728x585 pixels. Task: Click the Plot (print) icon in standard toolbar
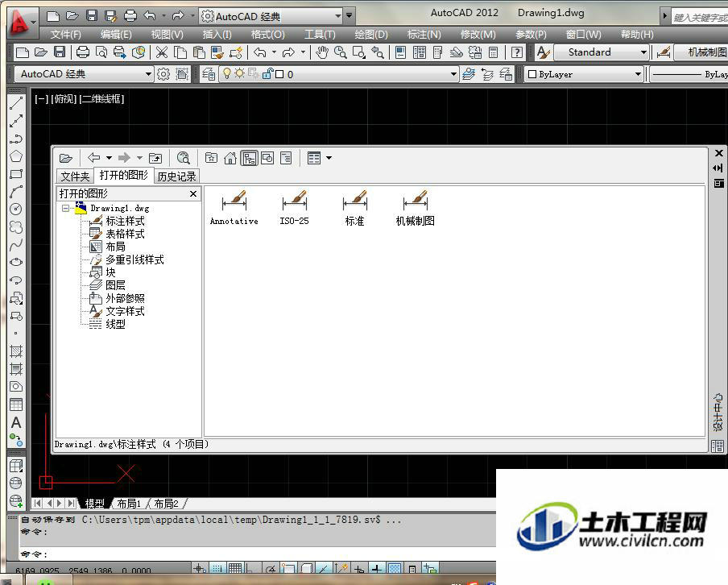[83, 52]
